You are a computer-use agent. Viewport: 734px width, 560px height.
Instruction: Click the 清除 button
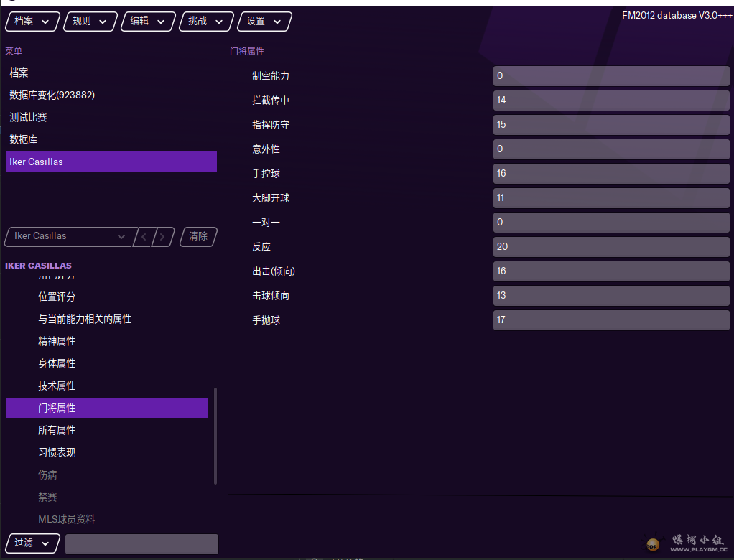(198, 236)
